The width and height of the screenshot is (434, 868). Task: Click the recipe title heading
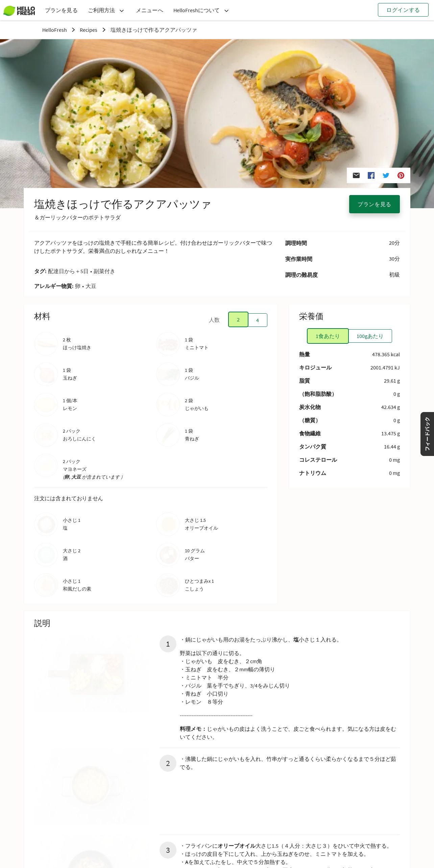pos(122,204)
